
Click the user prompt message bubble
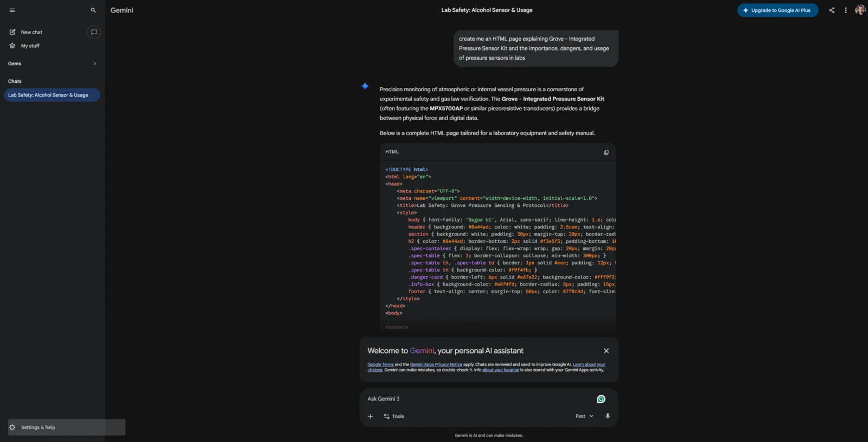point(536,48)
